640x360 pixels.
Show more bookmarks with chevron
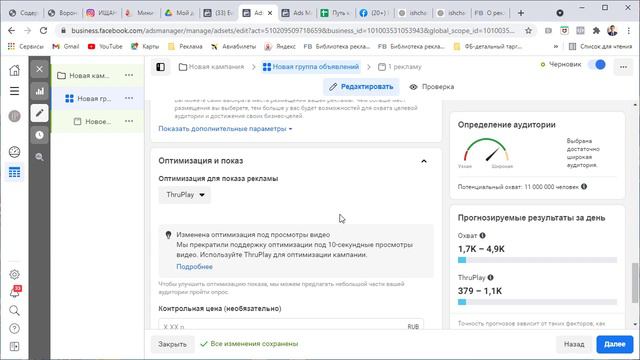[x=556, y=47]
